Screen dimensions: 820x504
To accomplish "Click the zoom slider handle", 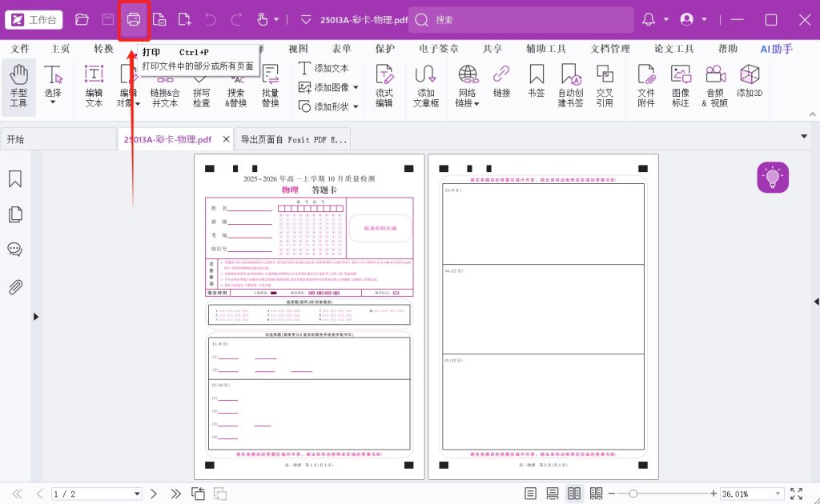I will (x=633, y=494).
